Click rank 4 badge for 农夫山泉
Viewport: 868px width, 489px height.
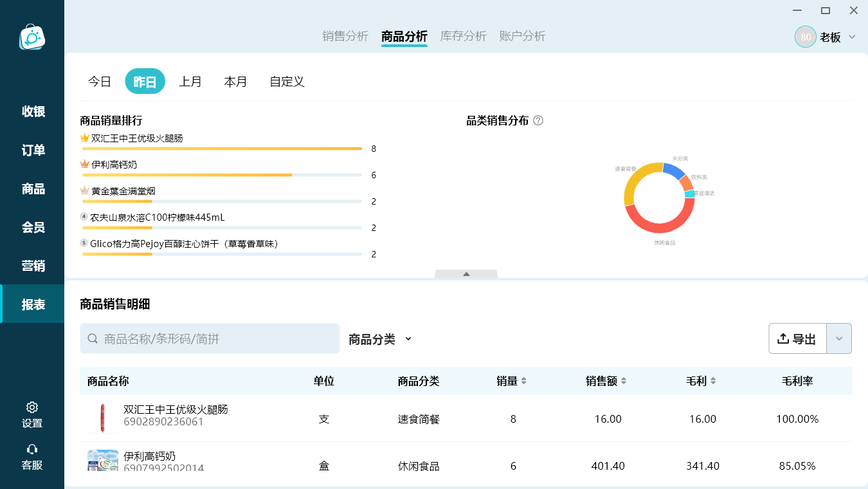click(x=84, y=217)
